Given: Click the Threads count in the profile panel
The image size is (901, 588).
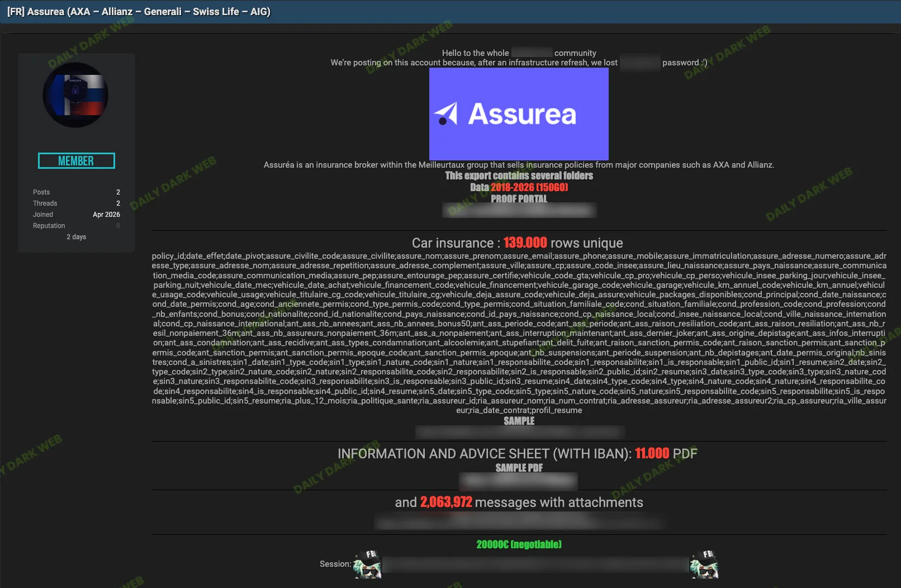Looking at the screenshot, I should coord(118,203).
